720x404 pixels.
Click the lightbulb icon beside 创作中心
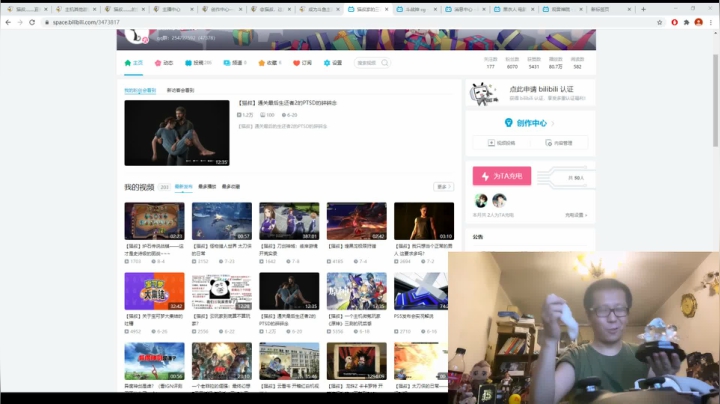pyautogui.click(x=508, y=123)
